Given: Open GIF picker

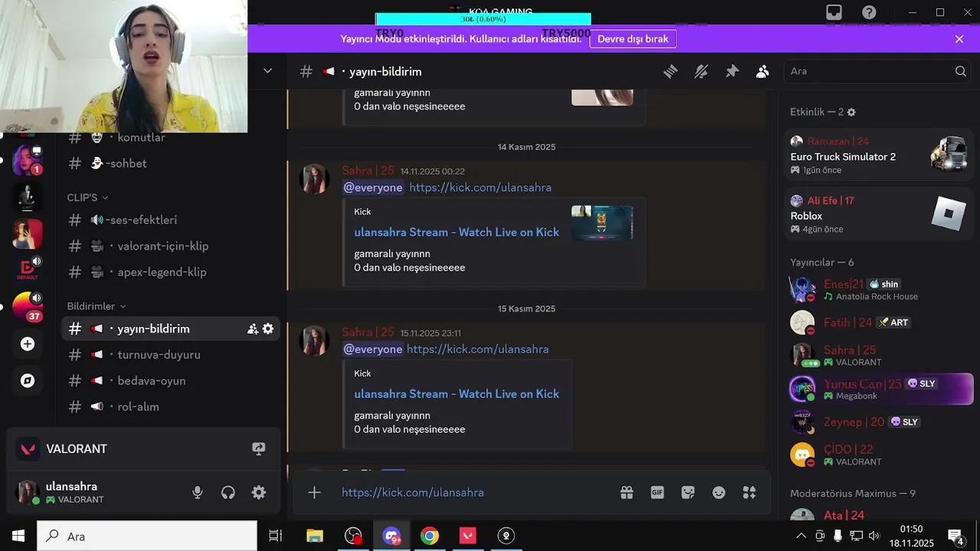Looking at the screenshot, I should click(658, 493).
